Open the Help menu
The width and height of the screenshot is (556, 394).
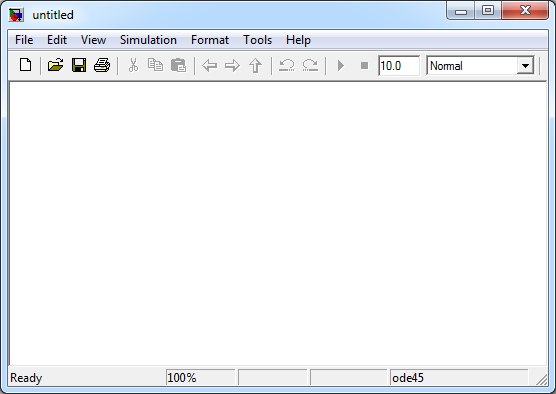click(298, 40)
